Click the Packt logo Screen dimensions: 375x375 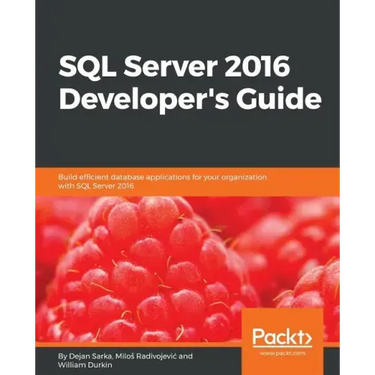tap(282, 337)
